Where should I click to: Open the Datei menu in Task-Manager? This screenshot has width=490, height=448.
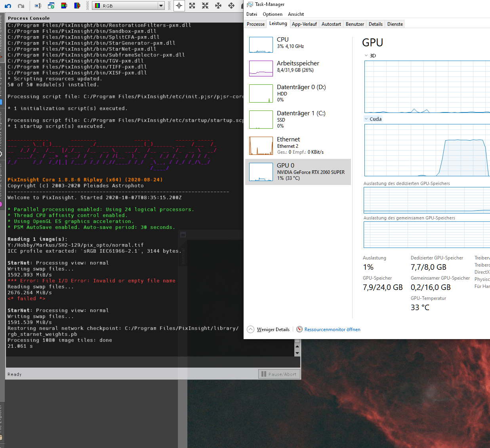click(x=252, y=14)
